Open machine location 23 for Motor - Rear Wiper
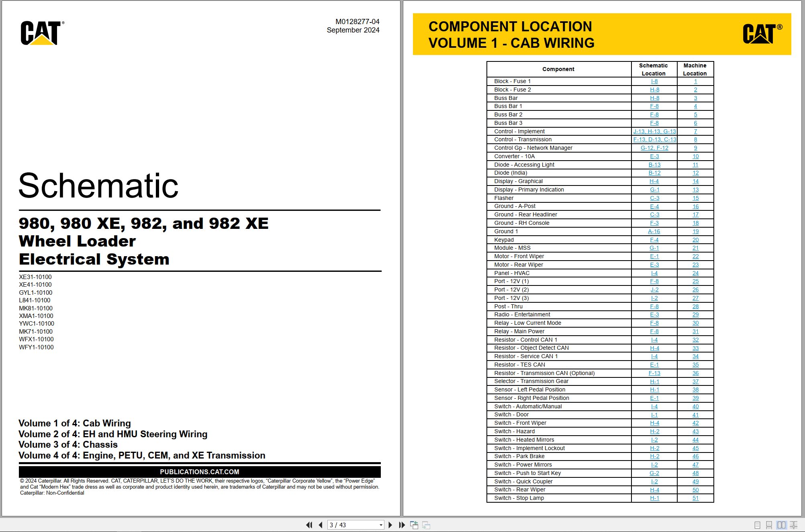The image size is (805, 532). point(695,265)
